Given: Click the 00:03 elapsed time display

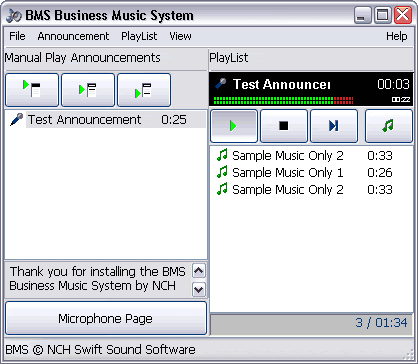Looking at the screenshot, I should (393, 84).
